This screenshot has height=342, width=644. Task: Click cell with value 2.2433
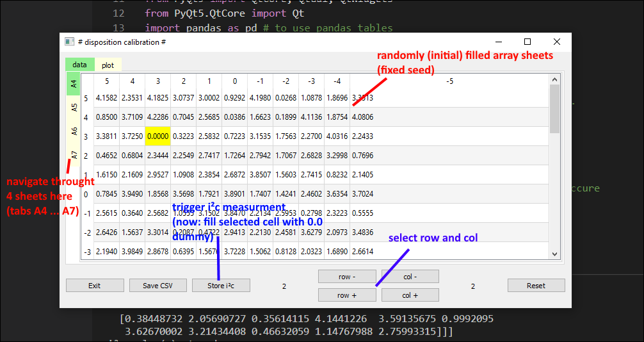pyautogui.click(x=449, y=136)
